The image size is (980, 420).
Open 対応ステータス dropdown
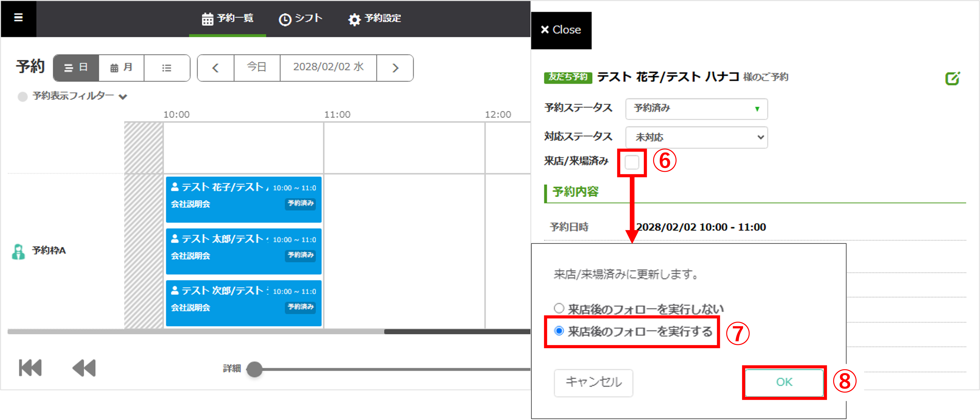click(x=696, y=137)
